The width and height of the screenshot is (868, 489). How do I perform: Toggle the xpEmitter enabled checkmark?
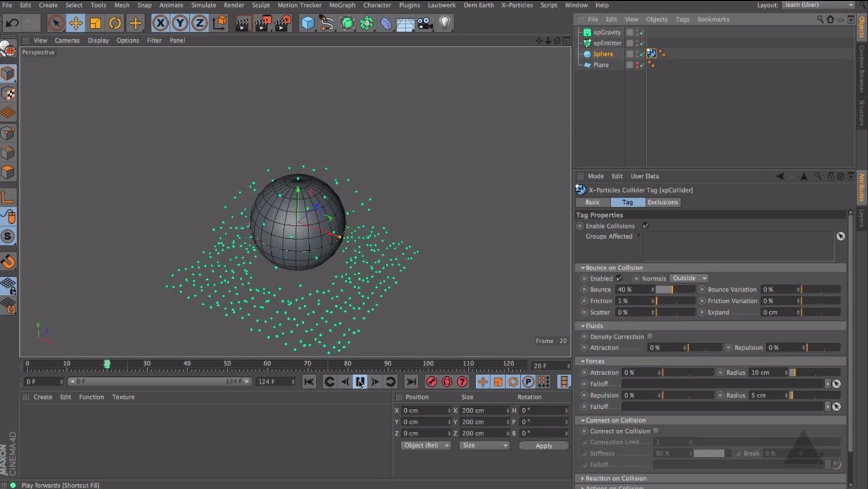tap(642, 43)
